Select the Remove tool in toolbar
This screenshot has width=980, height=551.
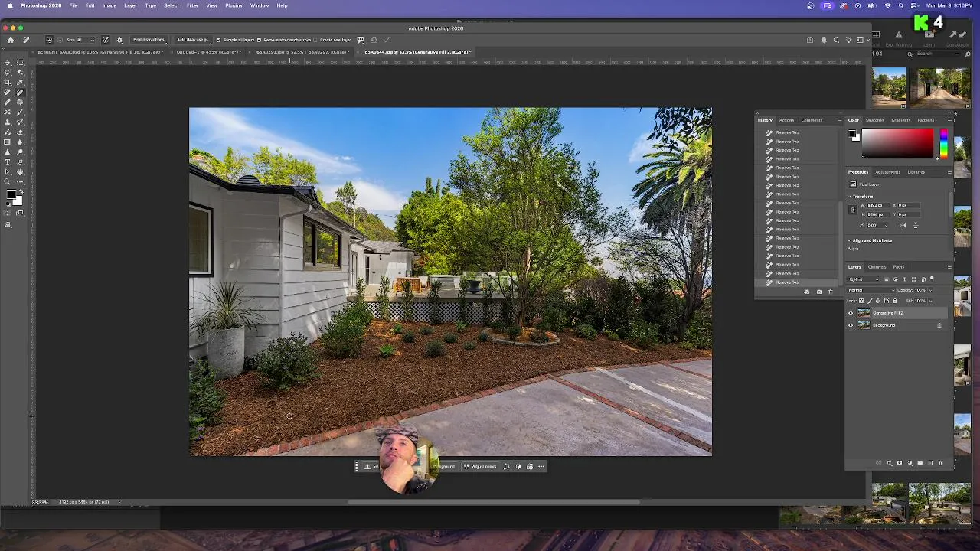coord(20,92)
